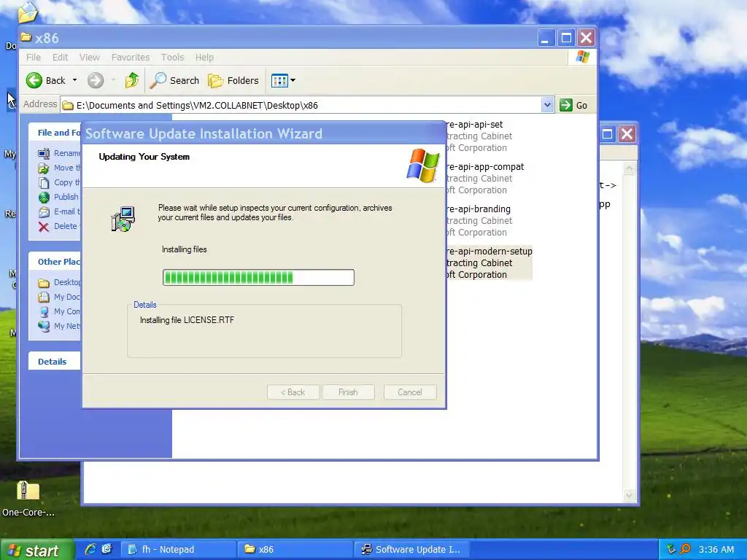Click the green system tray icon
747x560 pixels.
pyautogui.click(x=671, y=549)
